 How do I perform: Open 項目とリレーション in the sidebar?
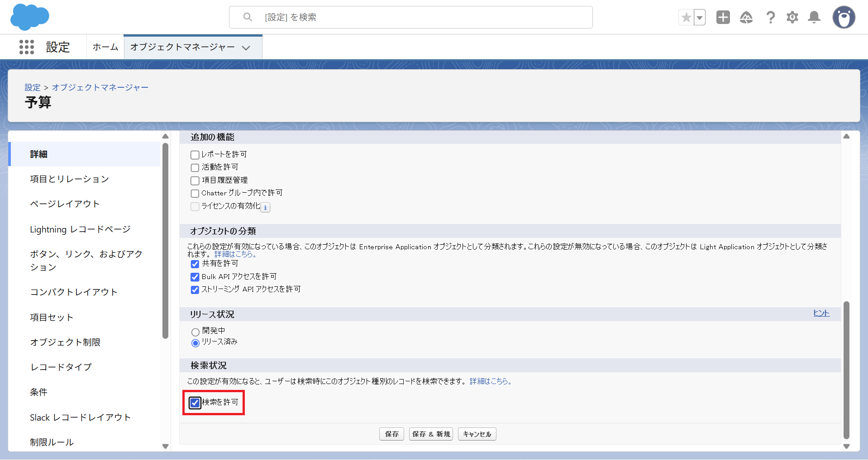tap(69, 179)
